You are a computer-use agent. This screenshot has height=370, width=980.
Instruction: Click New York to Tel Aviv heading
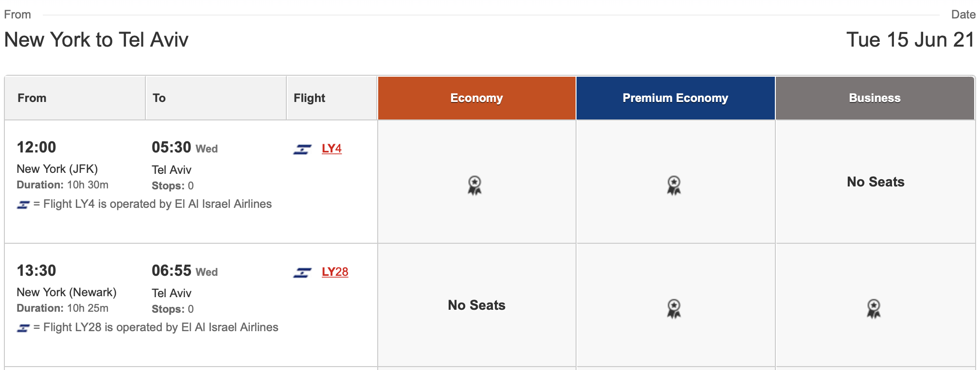tap(96, 40)
